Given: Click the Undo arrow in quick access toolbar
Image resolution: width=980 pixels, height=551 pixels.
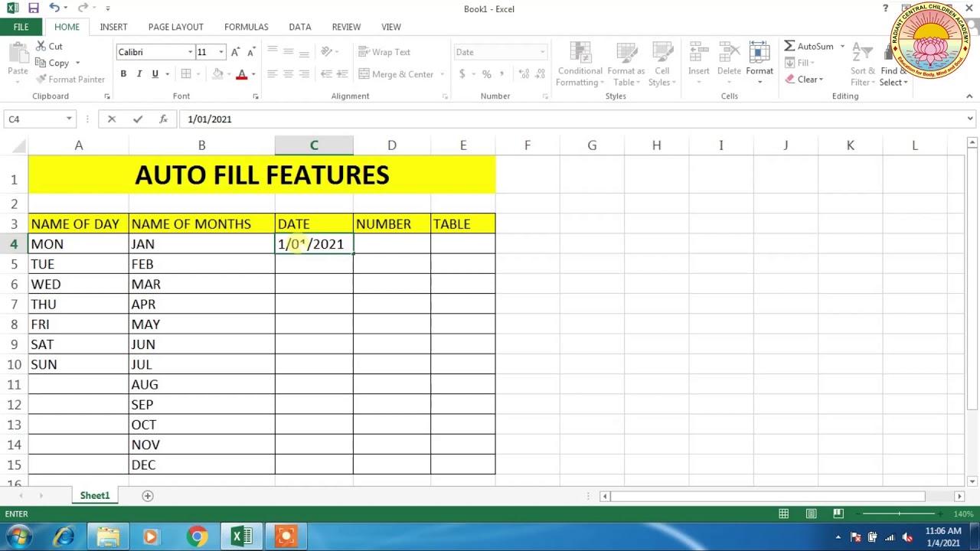Looking at the screenshot, I should [54, 8].
